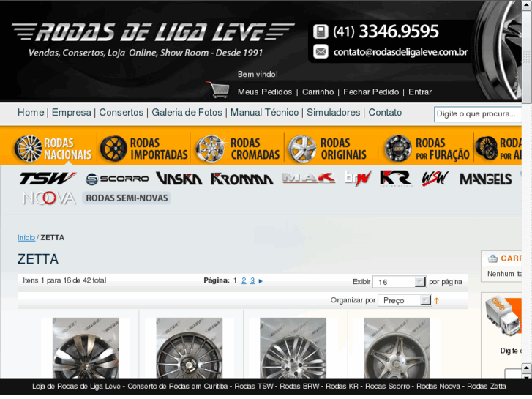
Task: Click the Rodas Semi-Novas button
Action: click(127, 198)
